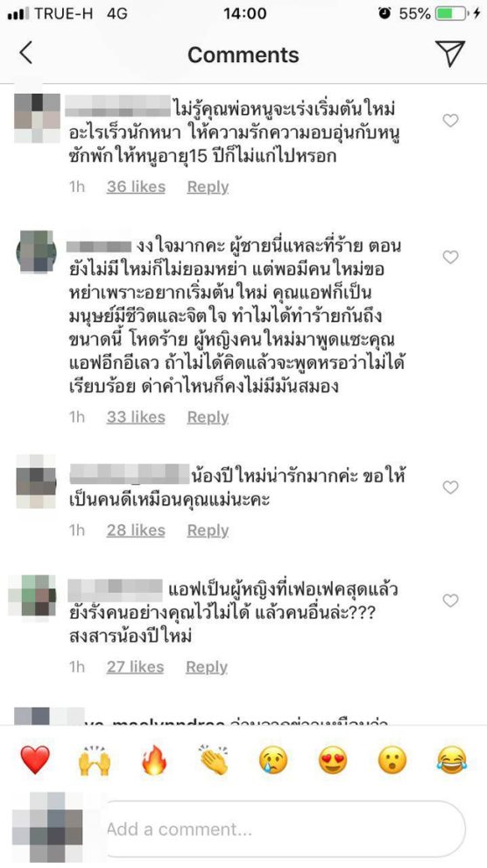Insert the tears of joy emoji
Viewport: 487px width, 868px height.
click(452, 760)
